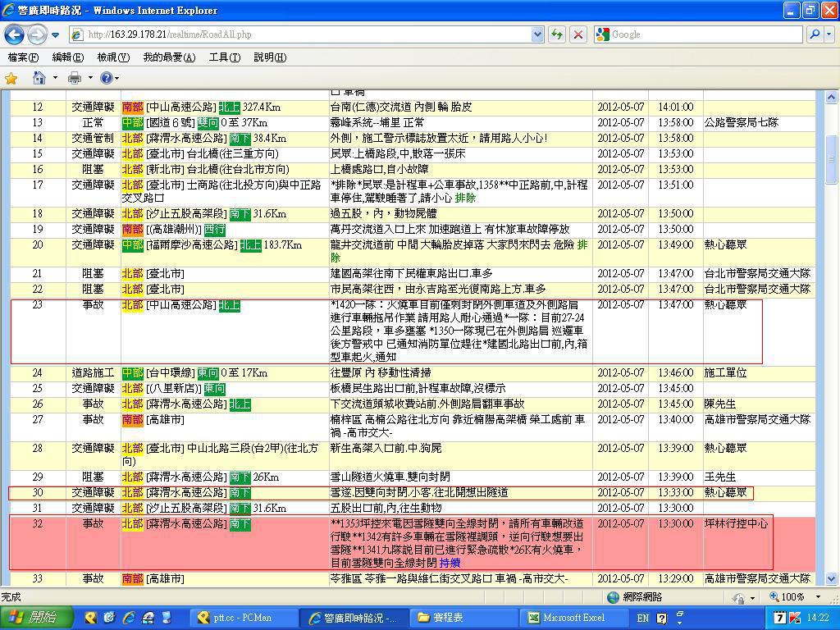Viewport: 840px width, 630px height.
Task: Open Favorites with the yellow star icon
Action: [11, 78]
